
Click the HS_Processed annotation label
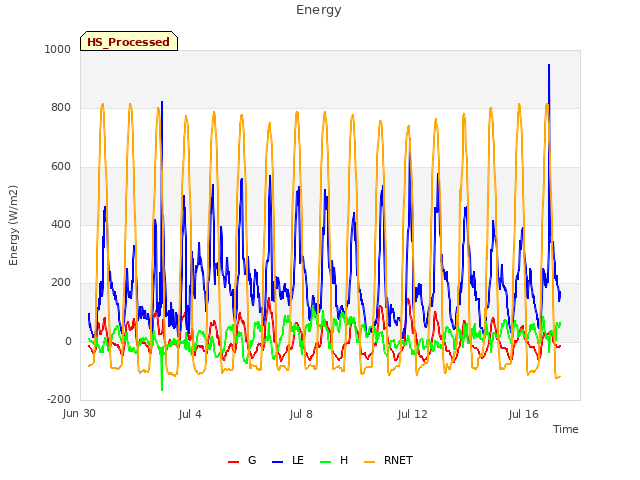129,41
